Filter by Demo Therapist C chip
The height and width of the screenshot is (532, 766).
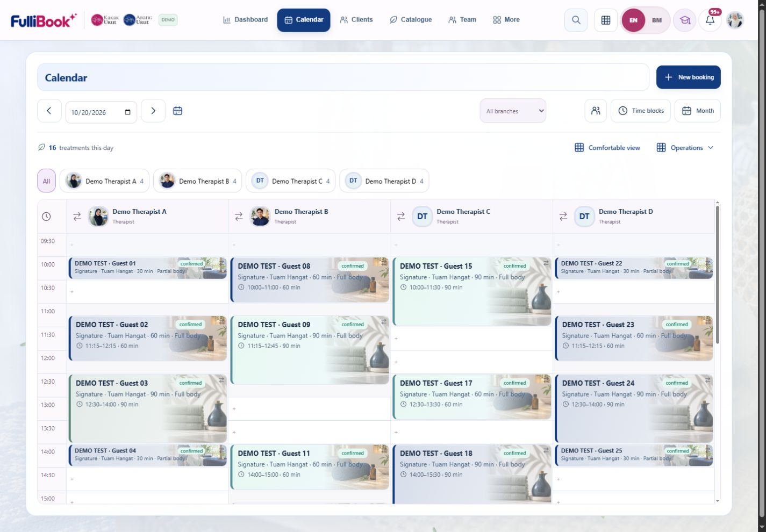(x=291, y=181)
